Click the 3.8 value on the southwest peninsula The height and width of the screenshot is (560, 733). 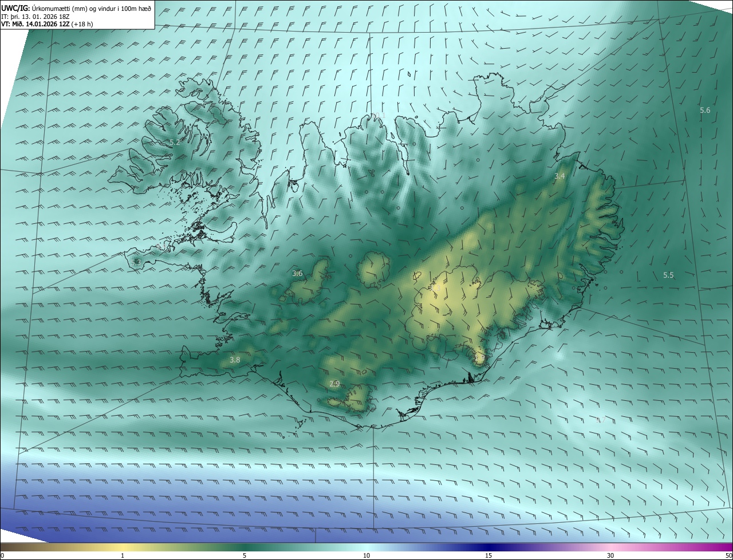235,360
